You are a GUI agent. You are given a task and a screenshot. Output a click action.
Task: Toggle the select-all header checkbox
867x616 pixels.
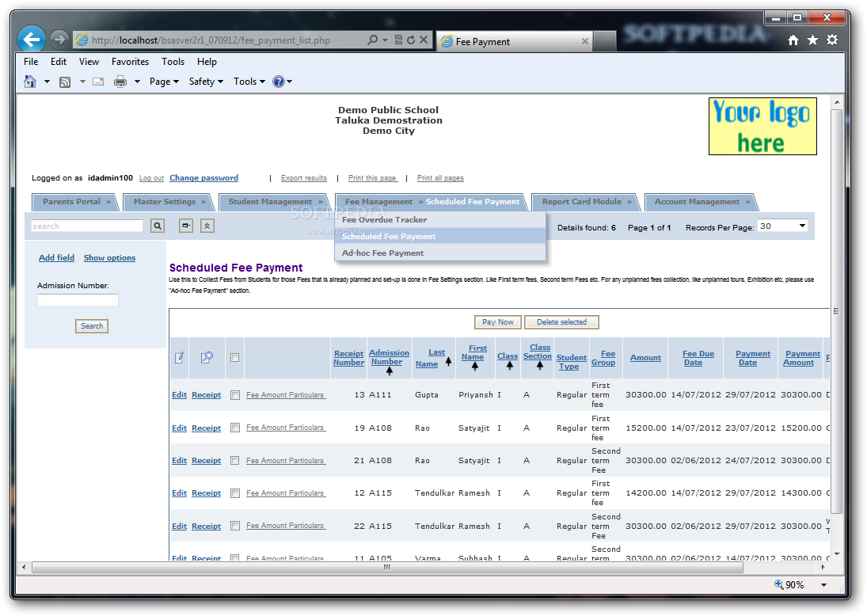point(235,358)
